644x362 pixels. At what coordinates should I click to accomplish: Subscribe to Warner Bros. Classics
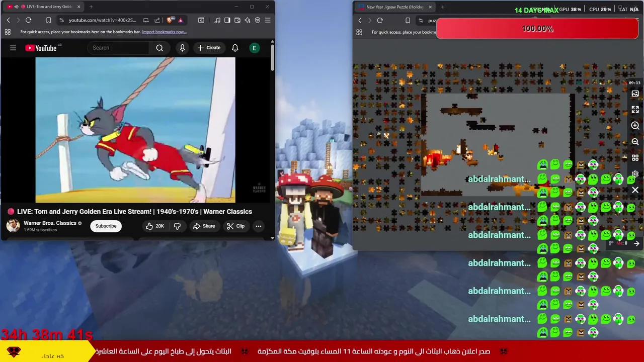106,226
